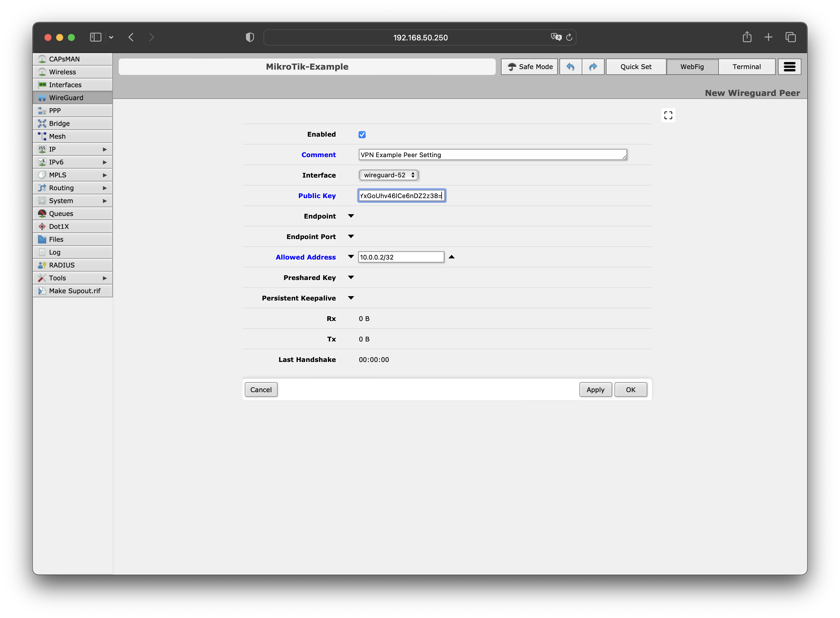The width and height of the screenshot is (840, 618).
Task: Open the Bridge section
Action: point(59,123)
